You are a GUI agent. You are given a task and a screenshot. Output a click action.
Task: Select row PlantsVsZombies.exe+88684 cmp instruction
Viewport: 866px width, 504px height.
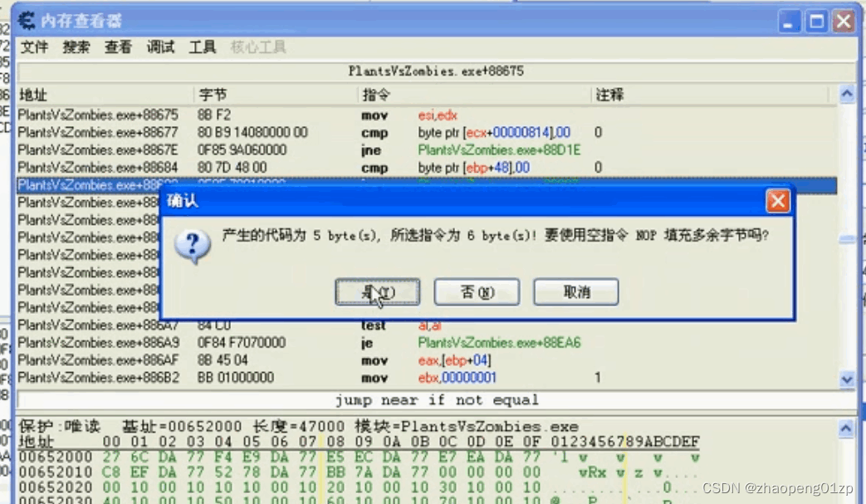point(427,167)
